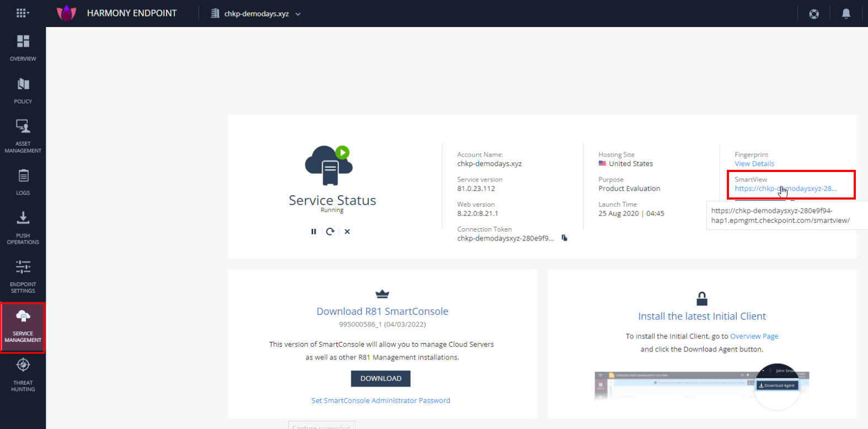Click the Running status text

tap(332, 210)
